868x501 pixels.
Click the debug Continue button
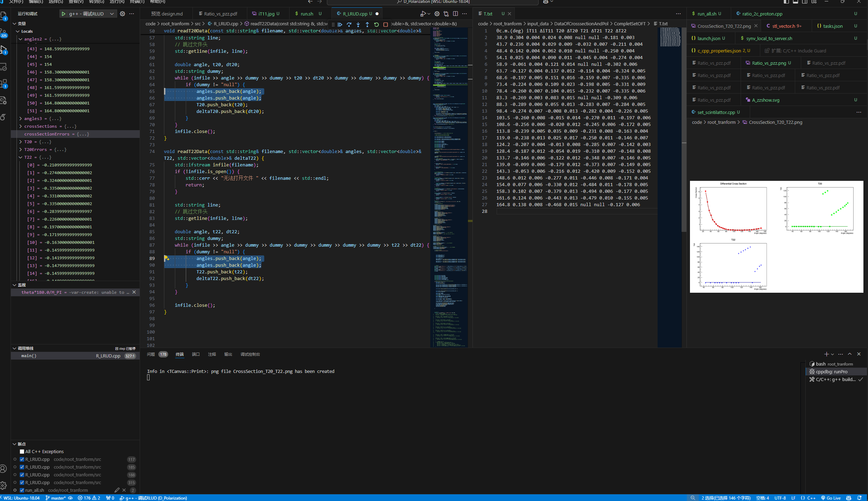pyautogui.click(x=340, y=25)
